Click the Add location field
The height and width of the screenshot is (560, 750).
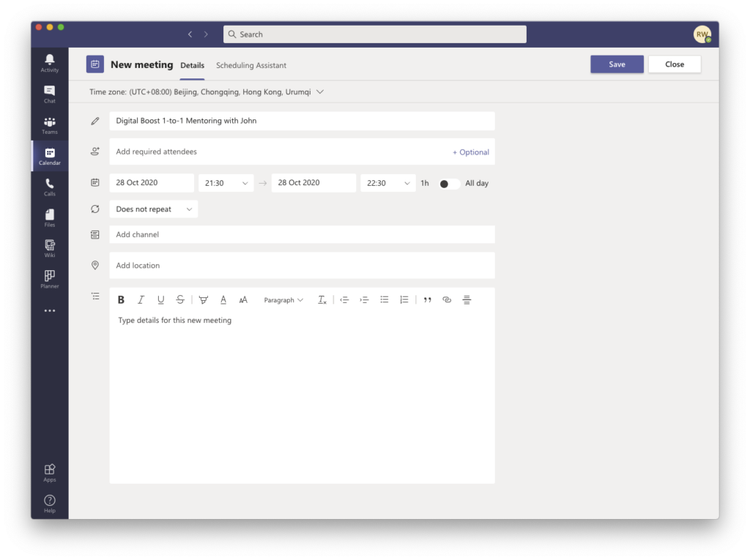click(302, 266)
